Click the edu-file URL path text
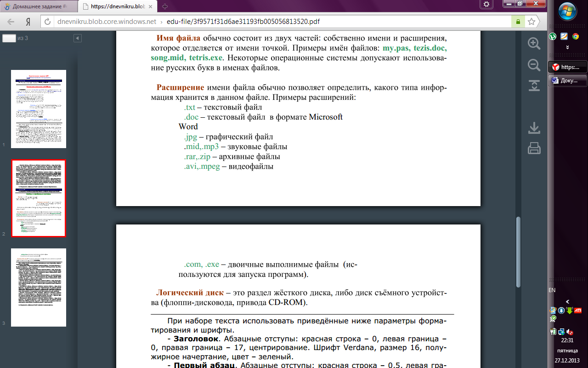588x368 pixels. click(244, 22)
